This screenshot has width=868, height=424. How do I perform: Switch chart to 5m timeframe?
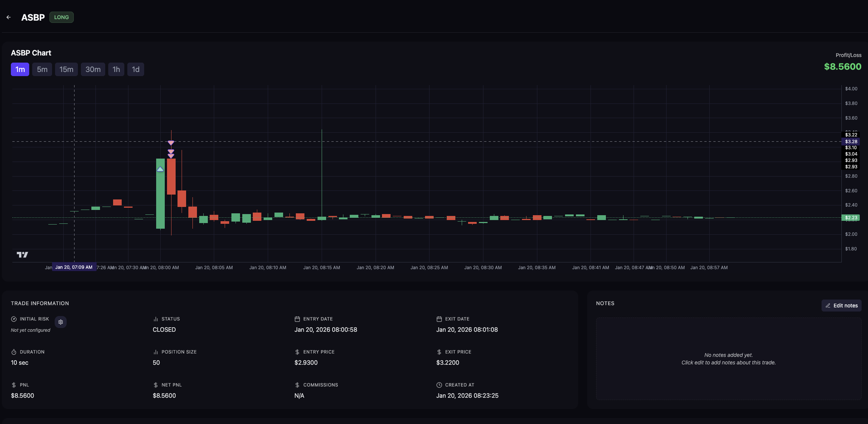coord(42,69)
